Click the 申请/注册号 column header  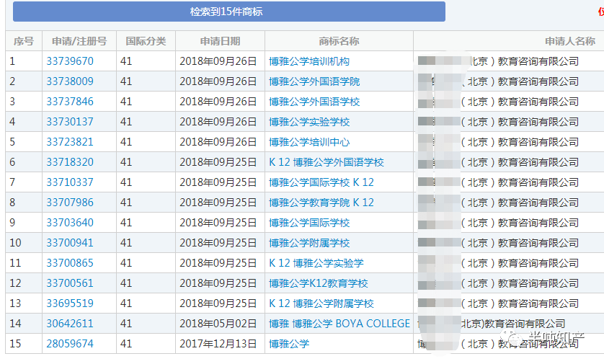(79, 41)
